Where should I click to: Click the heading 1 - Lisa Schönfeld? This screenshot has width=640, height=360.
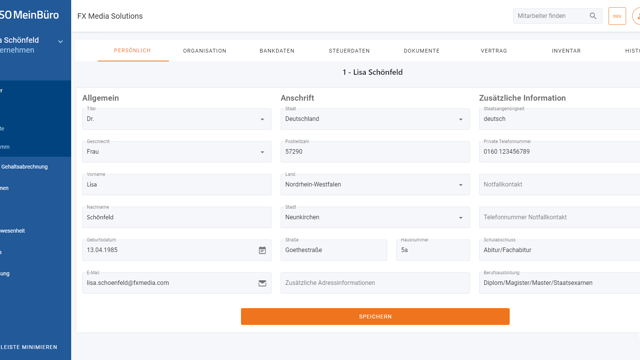point(373,72)
